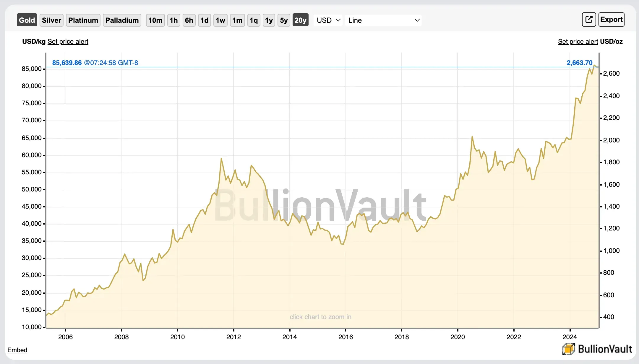This screenshot has width=639, height=364.
Task: Select the Platinum metal button
Action: pos(83,20)
